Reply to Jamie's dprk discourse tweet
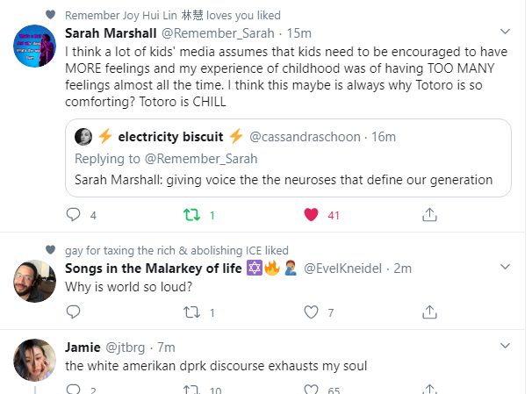Screen dimensions: 532x394 pos(74,389)
